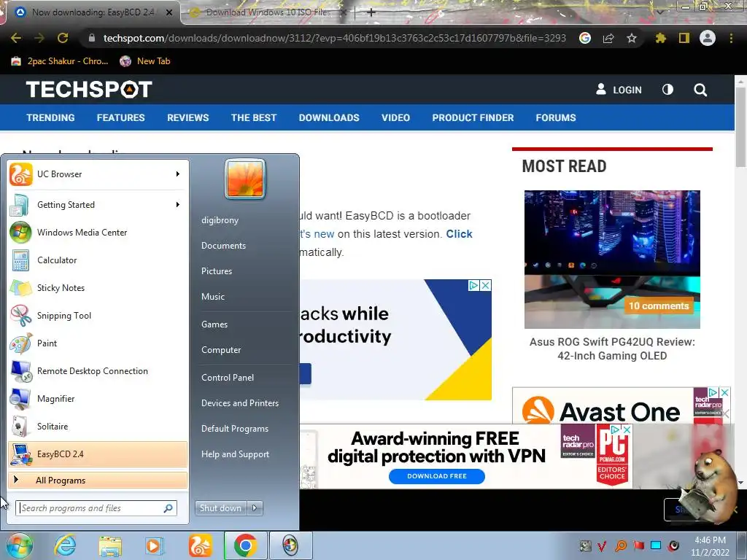Launch Magnifier from the Start menu
The width and height of the screenshot is (747, 560).
pos(97,399)
